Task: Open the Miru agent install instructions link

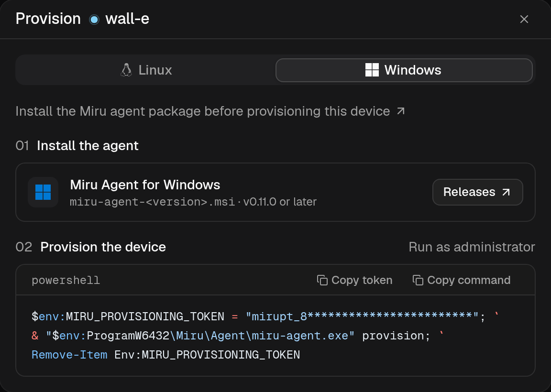Action: click(x=210, y=111)
